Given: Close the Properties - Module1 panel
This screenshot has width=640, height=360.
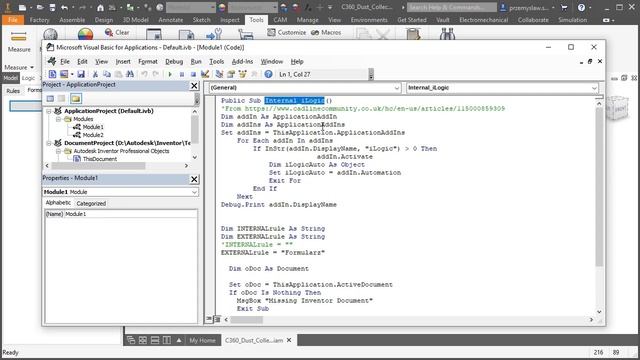Looking at the screenshot, I should coord(194,179).
